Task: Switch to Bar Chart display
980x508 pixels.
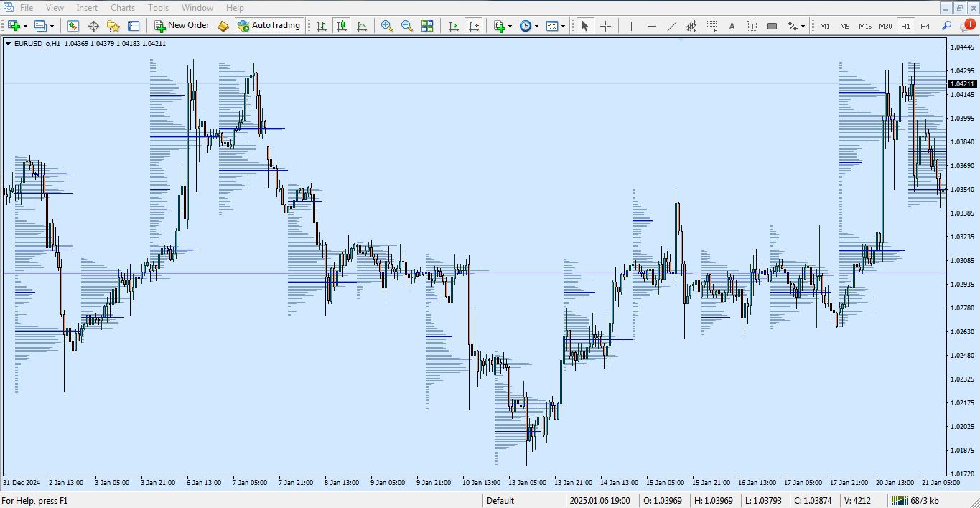Action: click(321, 26)
